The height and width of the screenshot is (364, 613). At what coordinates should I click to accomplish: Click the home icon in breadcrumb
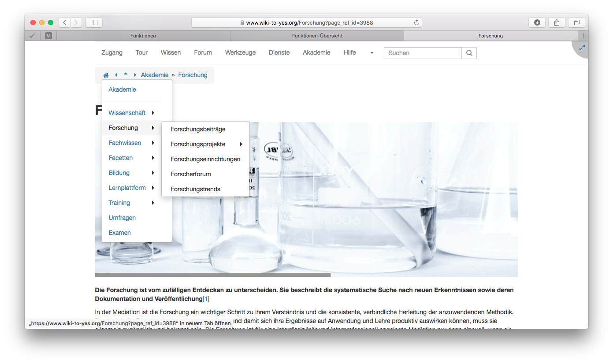click(106, 75)
